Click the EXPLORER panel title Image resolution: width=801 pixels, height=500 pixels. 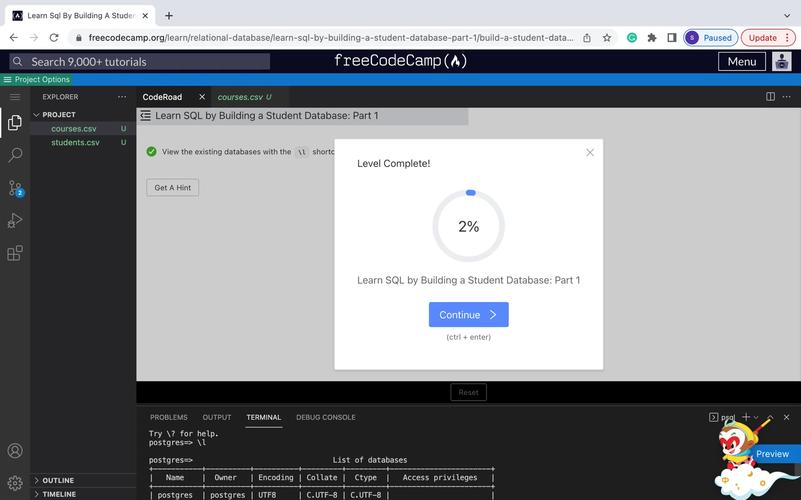(60, 97)
